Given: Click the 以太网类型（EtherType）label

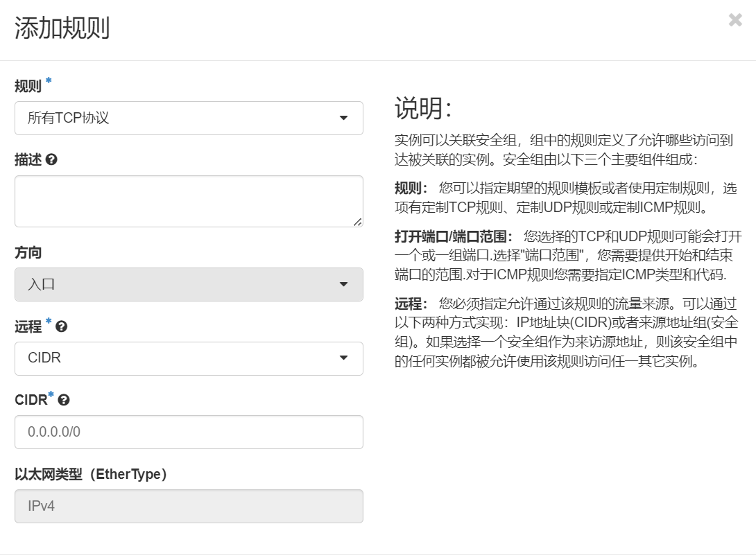Looking at the screenshot, I should click(x=91, y=475).
